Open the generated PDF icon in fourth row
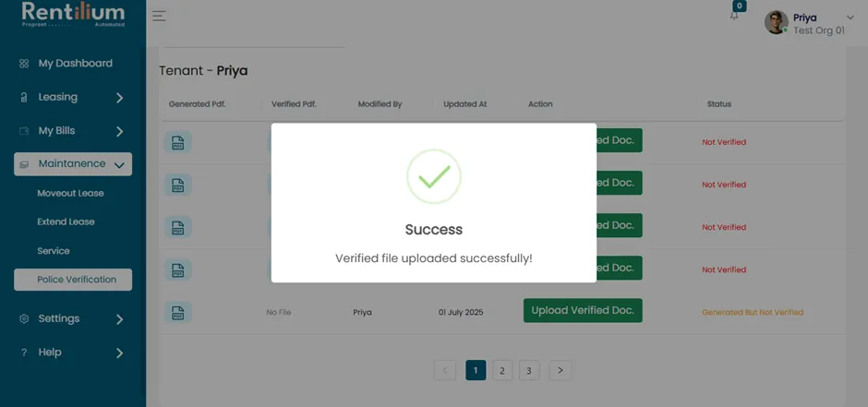Image resolution: width=868 pixels, height=407 pixels. click(x=177, y=269)
